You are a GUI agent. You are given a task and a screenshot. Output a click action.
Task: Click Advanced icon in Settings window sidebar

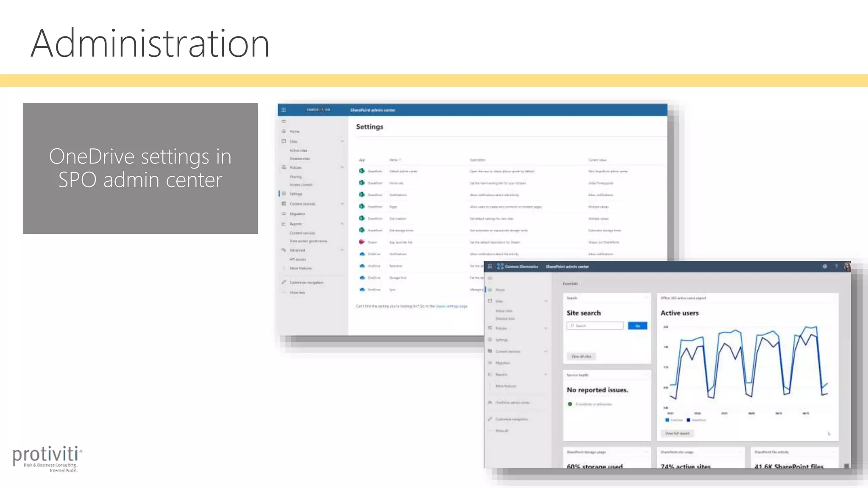click(284, 250)
